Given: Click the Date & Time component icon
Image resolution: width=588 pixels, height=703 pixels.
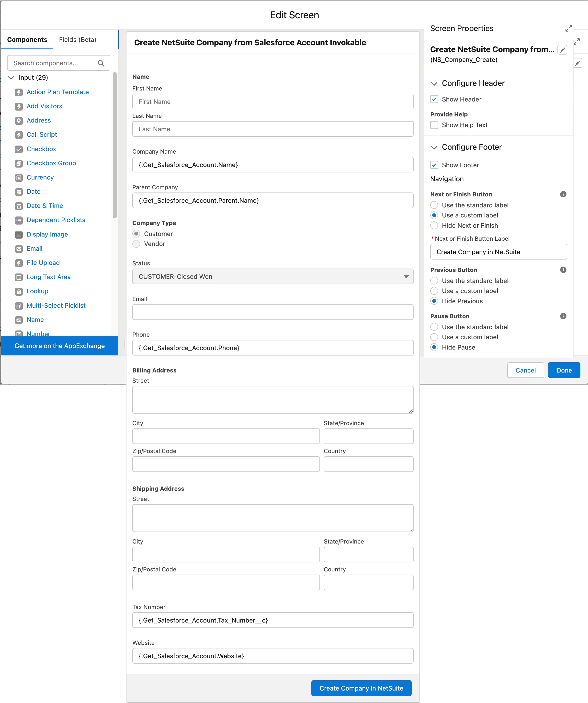Looking at the screenshot, I should [x=19, y=206].
